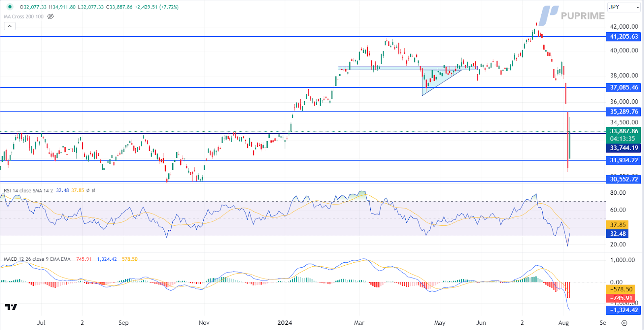The height and width of the screenshot is (330, 644).
Task: Click the RSI 60.00 axis tick
Action: [x=618, y=210]
